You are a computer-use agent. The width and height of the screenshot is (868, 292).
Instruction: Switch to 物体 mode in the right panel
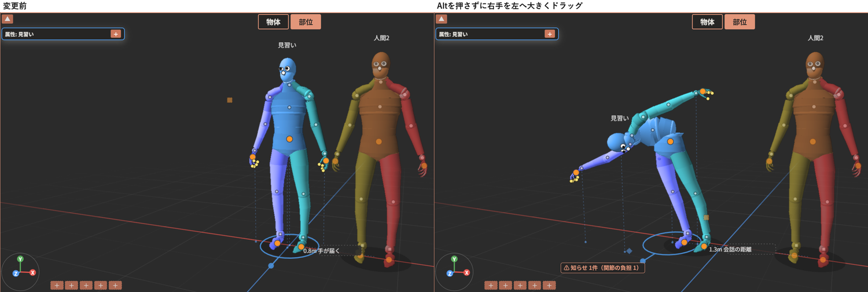[x=707, y=22]
